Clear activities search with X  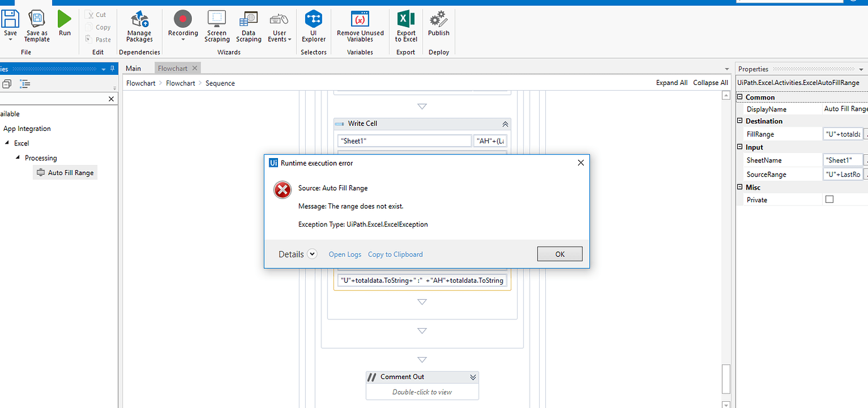click(x=111, y=99)
